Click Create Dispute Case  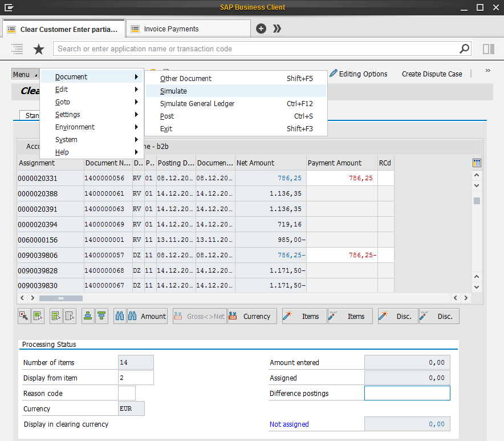(432, 74)
